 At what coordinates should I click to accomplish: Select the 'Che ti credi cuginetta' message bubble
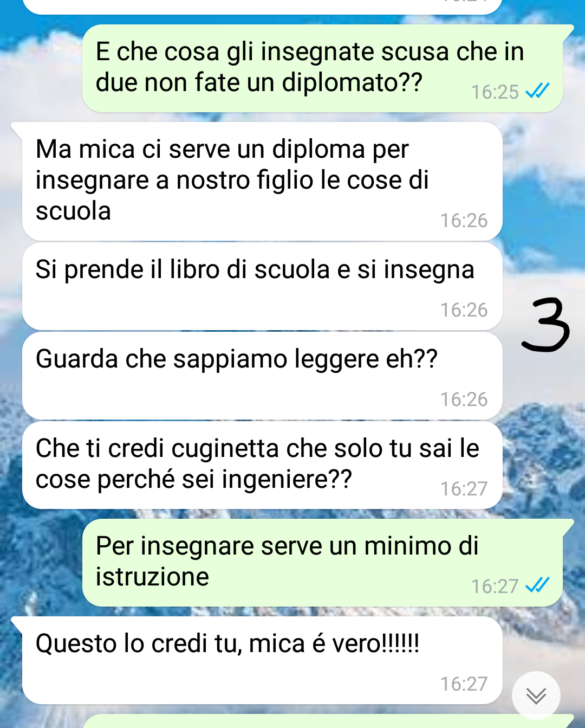(262, 465)
